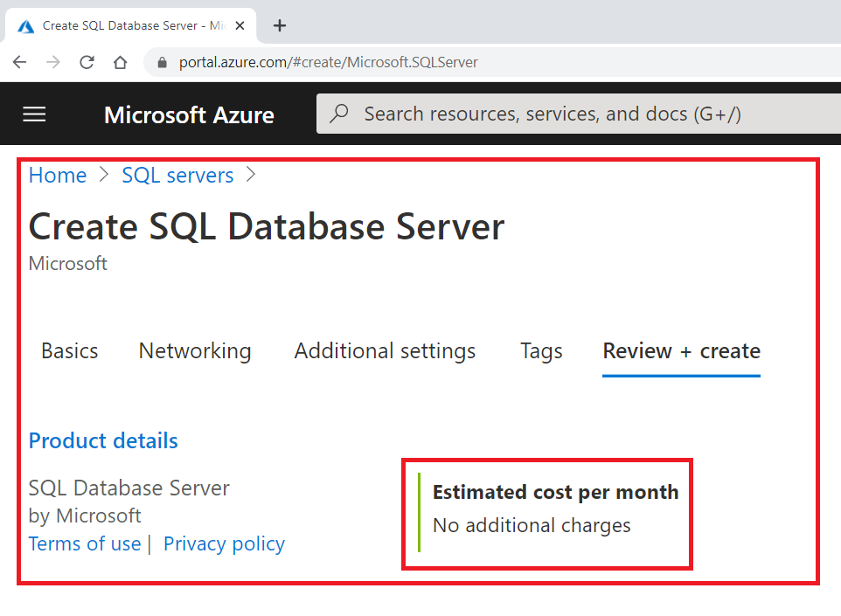Click the browser forward arrow
The width and height of the screenshot is (841, 616).
click(53, 62)
